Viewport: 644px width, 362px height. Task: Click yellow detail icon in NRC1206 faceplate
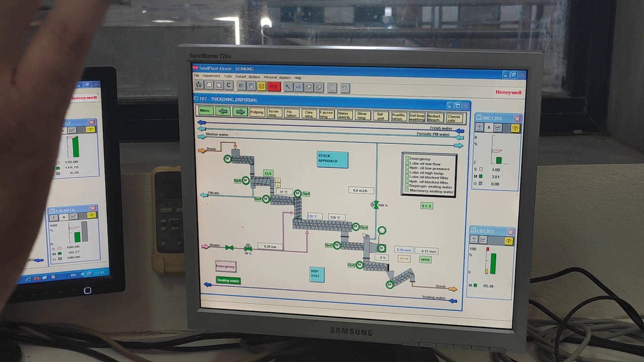(x=515, y=128)
